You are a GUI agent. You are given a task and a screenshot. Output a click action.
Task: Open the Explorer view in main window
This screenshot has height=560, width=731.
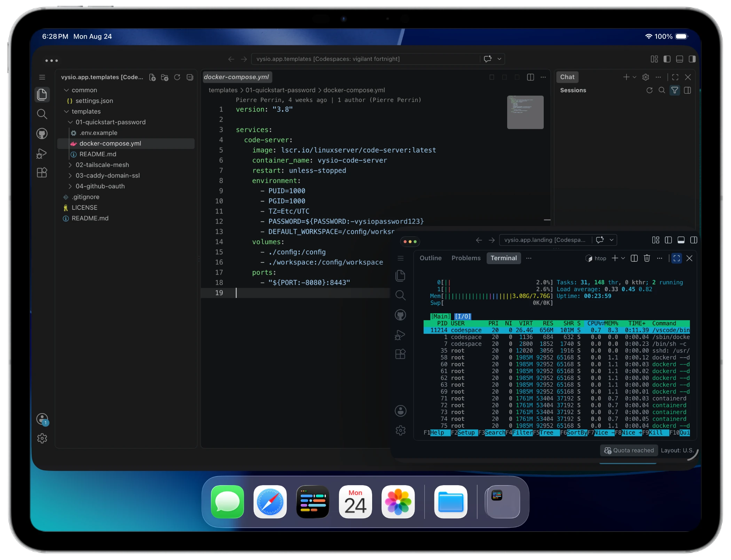42,94
